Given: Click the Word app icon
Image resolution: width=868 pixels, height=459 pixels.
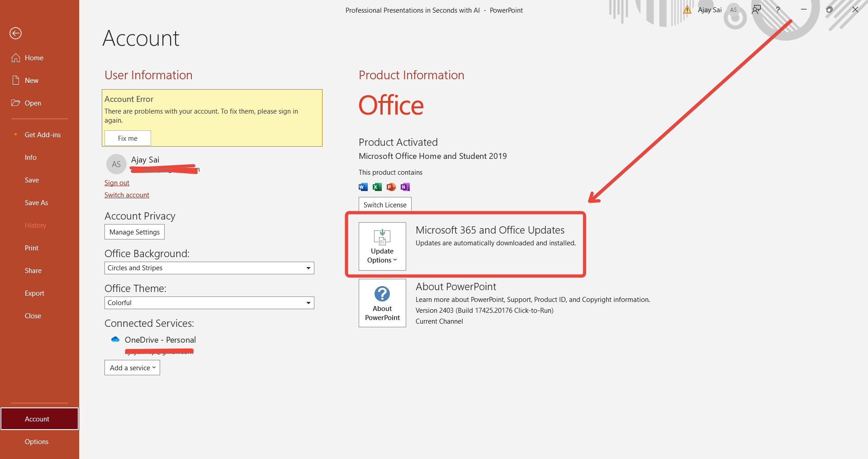Looking at the screenshot, I should click(363, 187).
